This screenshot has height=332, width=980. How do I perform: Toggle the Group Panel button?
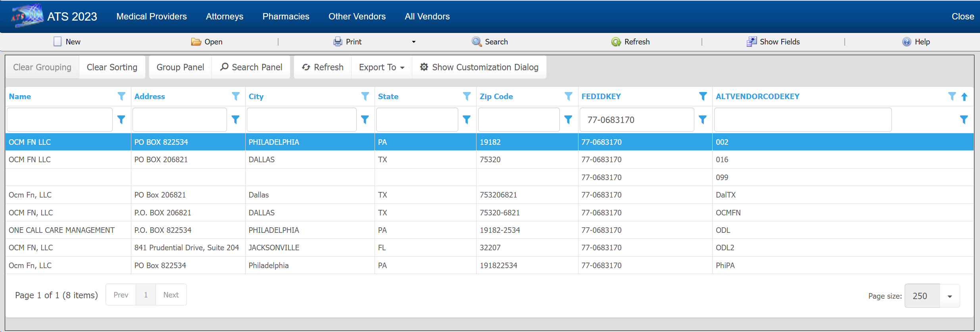(x=180, y=67)
